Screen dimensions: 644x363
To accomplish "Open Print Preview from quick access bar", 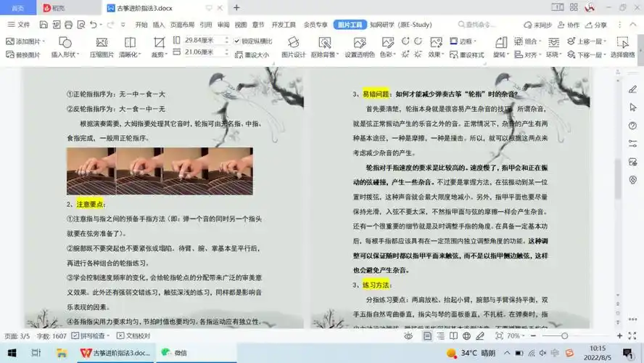I will pos(81,25).
